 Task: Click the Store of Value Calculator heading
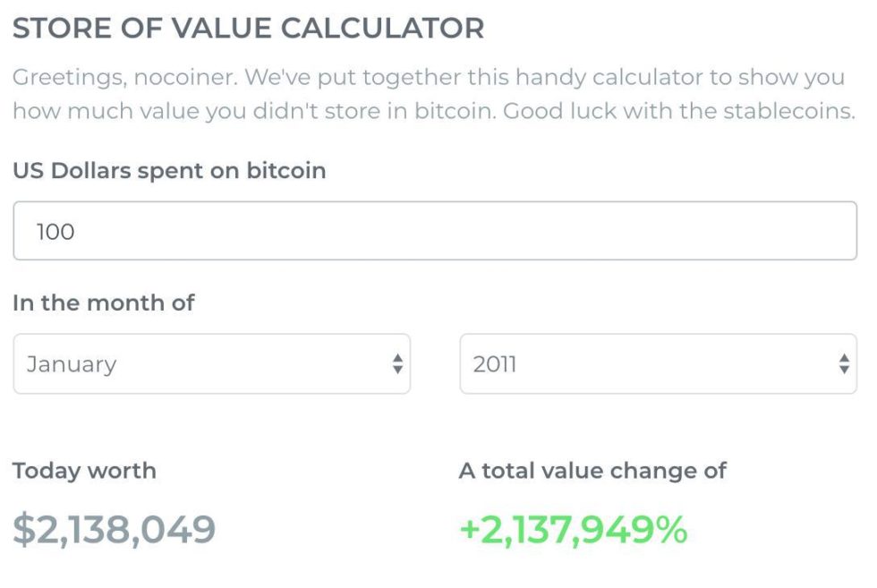click(249, 29)
